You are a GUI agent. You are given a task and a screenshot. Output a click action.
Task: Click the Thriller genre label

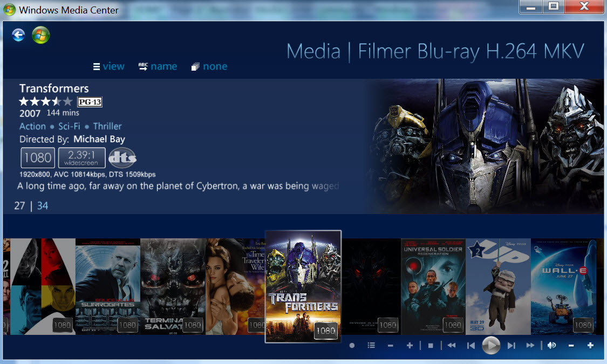coord(107,126)
